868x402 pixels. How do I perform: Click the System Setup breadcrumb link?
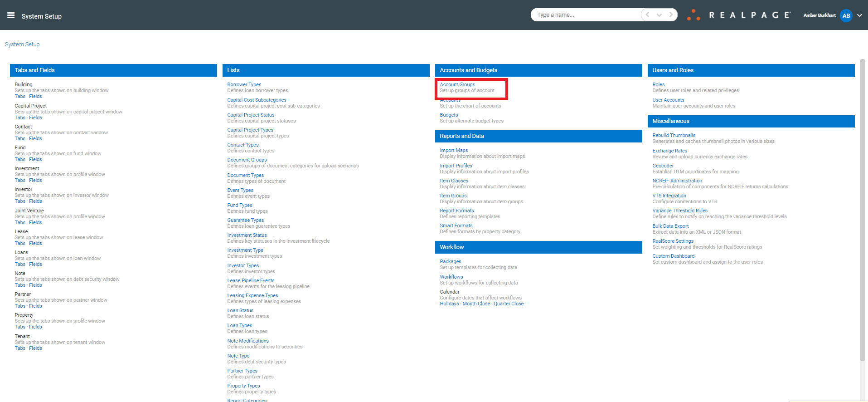[x=22, y=44]
